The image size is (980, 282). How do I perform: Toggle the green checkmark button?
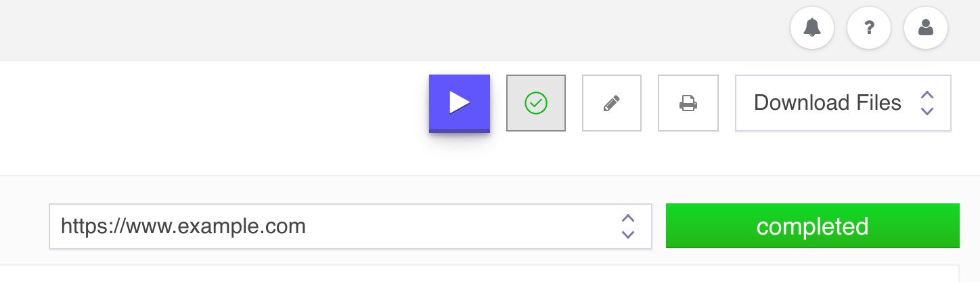[536, 103]
